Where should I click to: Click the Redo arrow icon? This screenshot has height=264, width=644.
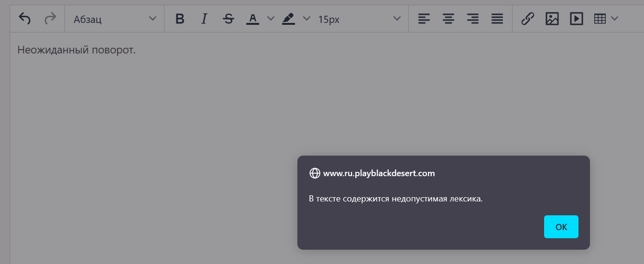[50, 19]
